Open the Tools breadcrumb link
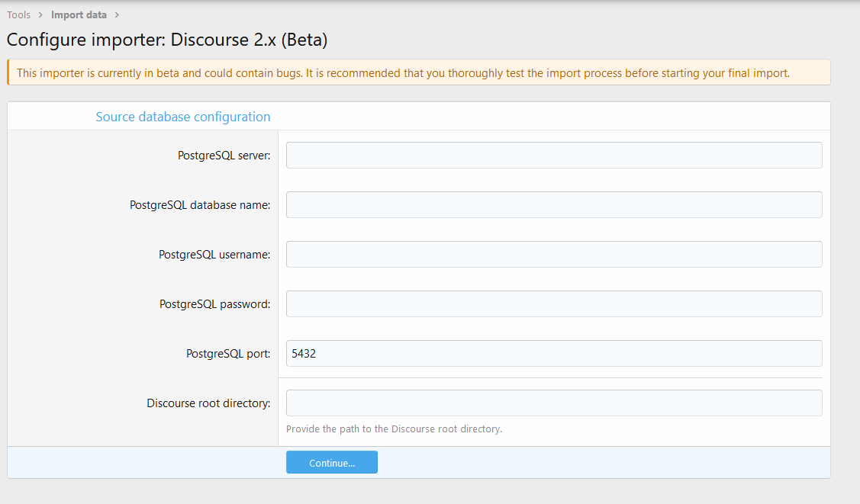860x504 pixels. click(18, 14)
